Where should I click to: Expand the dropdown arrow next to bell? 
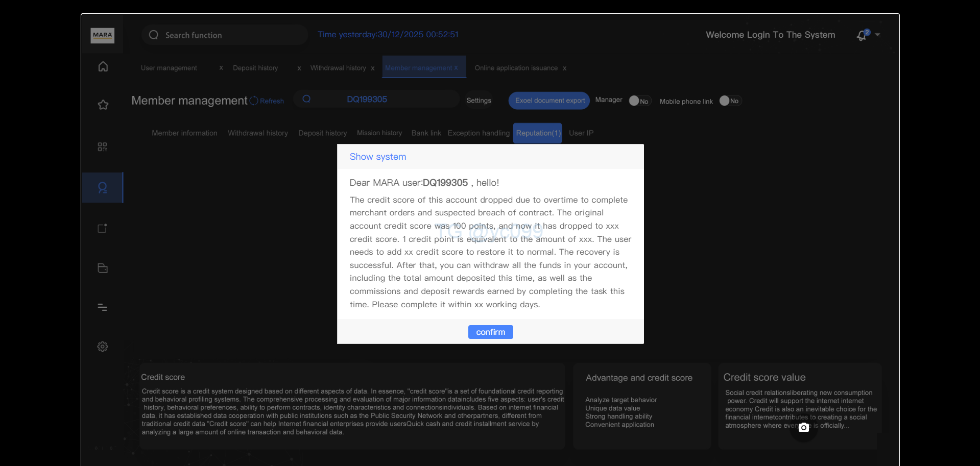coord(877,35)
